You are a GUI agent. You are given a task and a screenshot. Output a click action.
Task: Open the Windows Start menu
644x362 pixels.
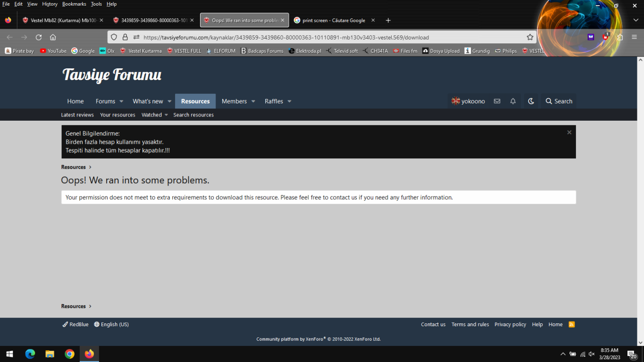pos(9,354)
